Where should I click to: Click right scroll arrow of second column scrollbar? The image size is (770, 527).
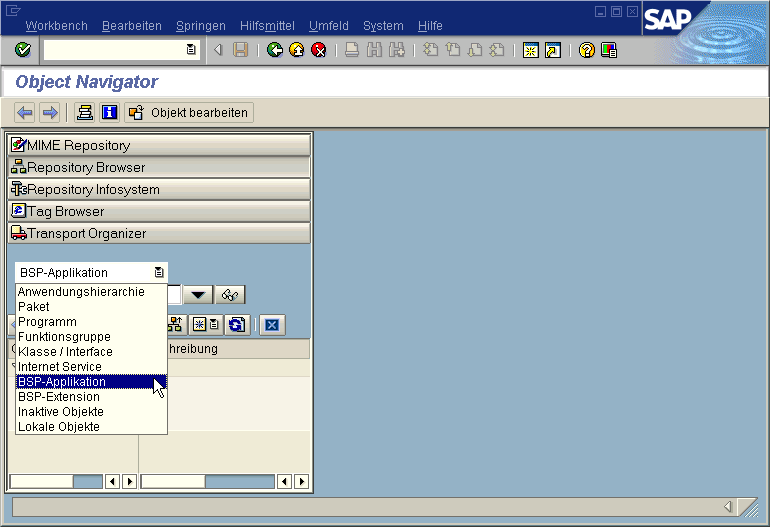[302, 481]
